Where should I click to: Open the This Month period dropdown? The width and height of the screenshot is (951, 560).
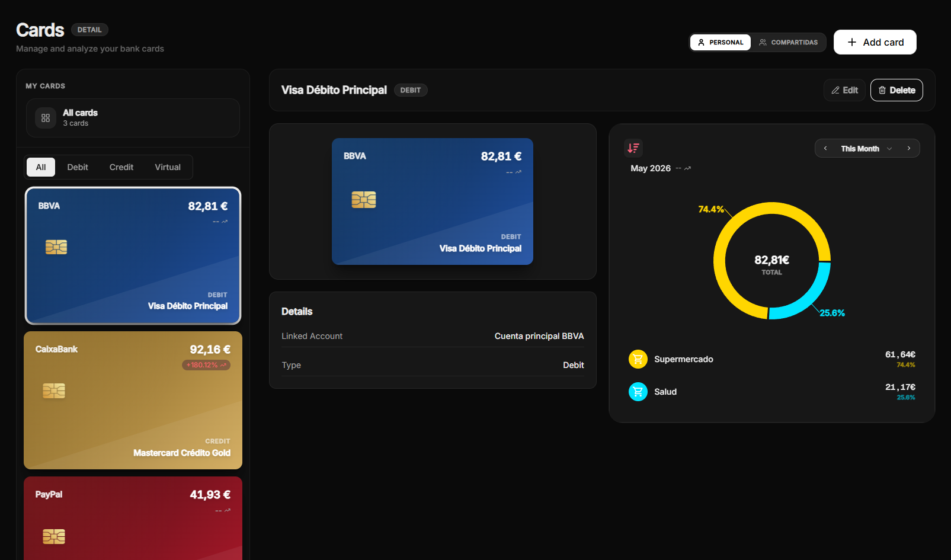867,149
